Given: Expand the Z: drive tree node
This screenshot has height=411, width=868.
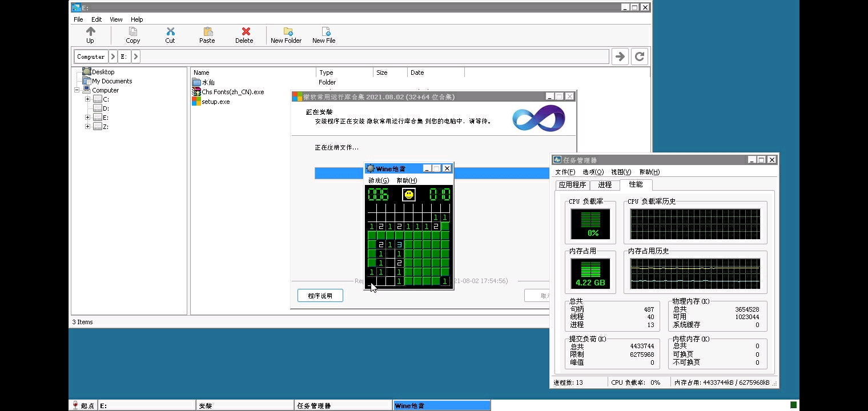Looking at the screenshot, I should (87, 127).
